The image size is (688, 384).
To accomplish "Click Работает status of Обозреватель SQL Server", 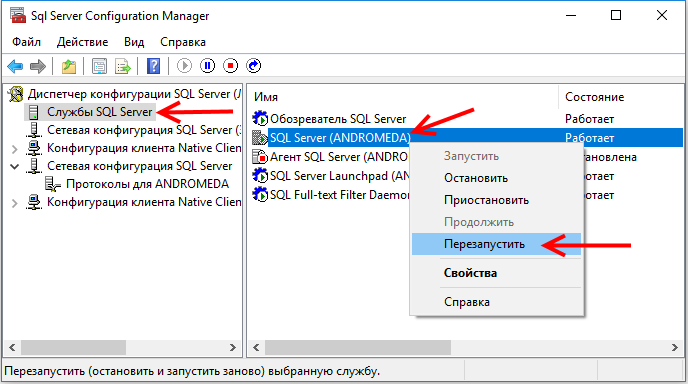I will [x=589, y=119].
